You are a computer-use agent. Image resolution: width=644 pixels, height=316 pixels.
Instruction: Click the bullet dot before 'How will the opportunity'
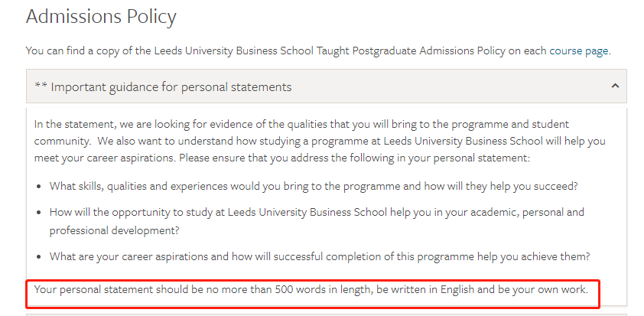[38, 213]
